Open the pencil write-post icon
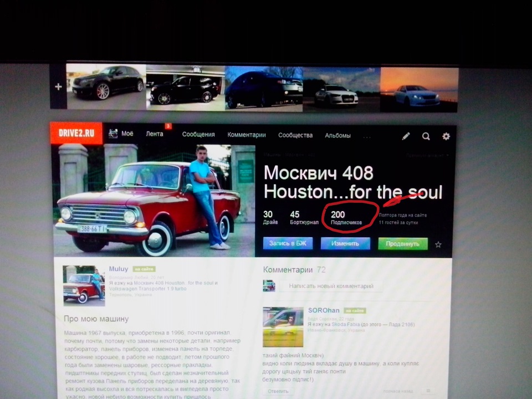 pyautogui.click(x=406, y=136)
